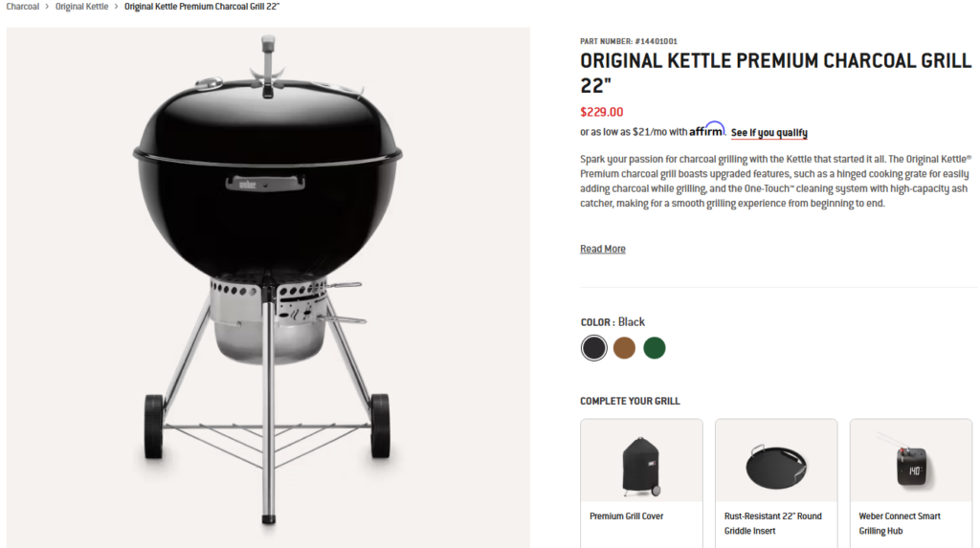Go to Original Kettle breadcrumb

pyautogui.click(x=81, y=7)
